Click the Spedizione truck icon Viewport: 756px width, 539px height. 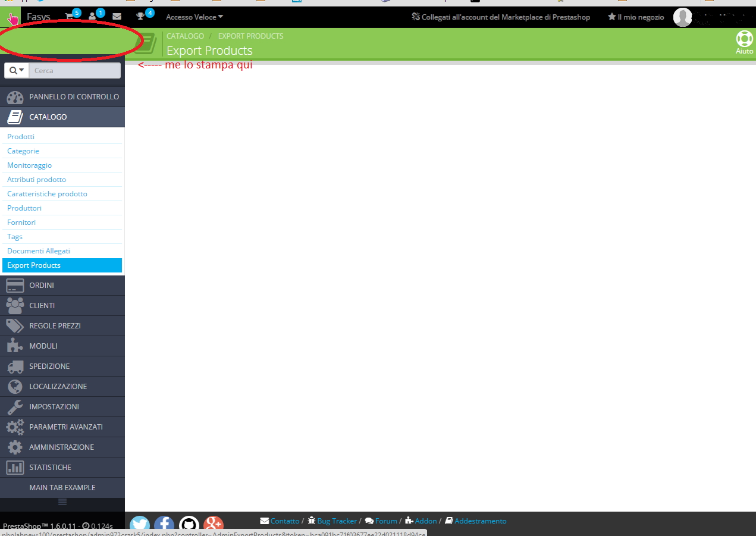[x=15, y=366]
